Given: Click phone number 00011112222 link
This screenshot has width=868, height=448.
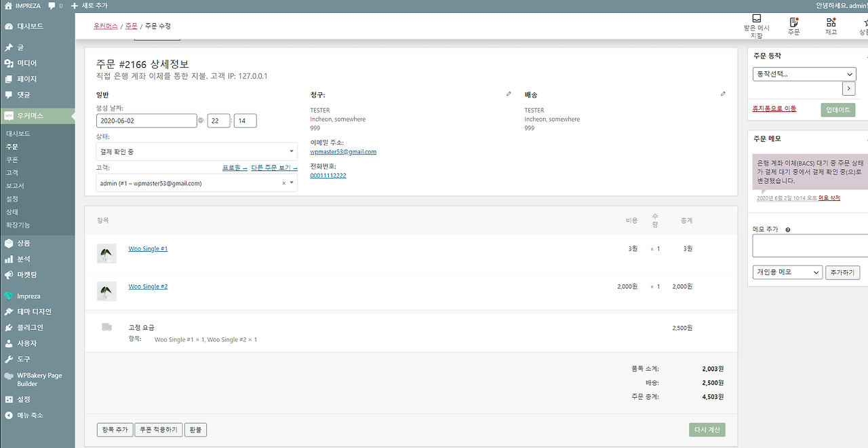Looking at the screenshot, I should (x=328, y=175).
